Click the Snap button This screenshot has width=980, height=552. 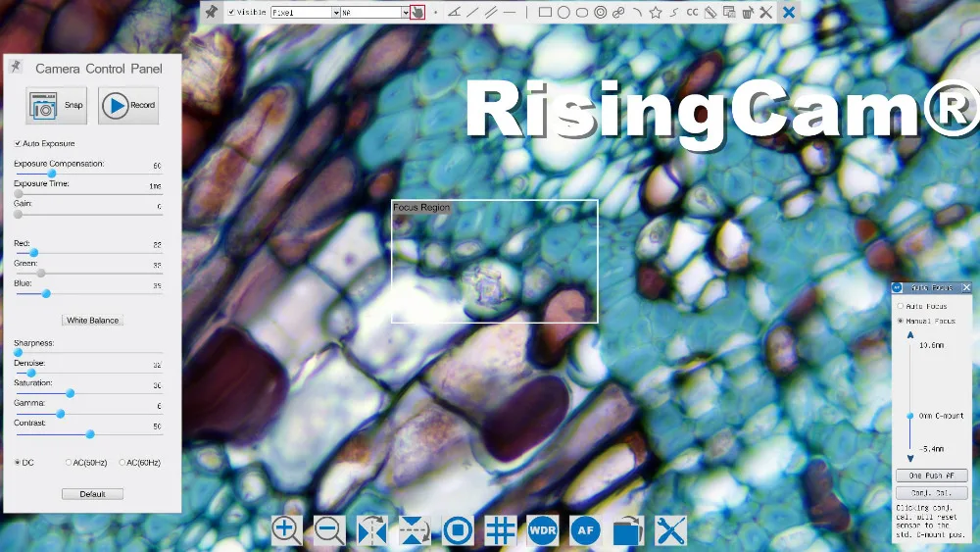click(x=56, y=105)
